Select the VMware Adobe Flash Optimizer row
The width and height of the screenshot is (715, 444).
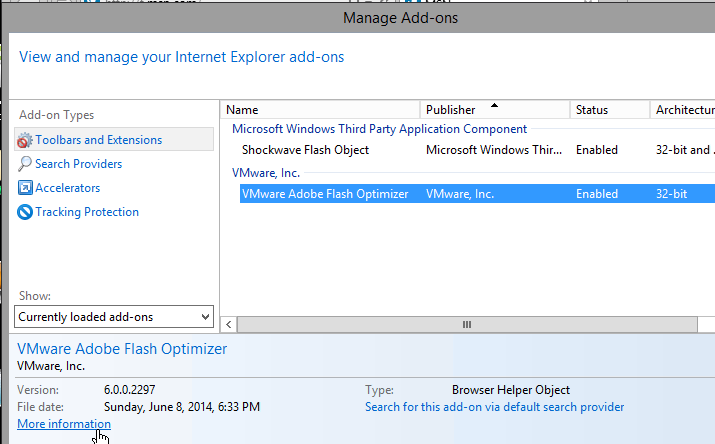(477, 194)
